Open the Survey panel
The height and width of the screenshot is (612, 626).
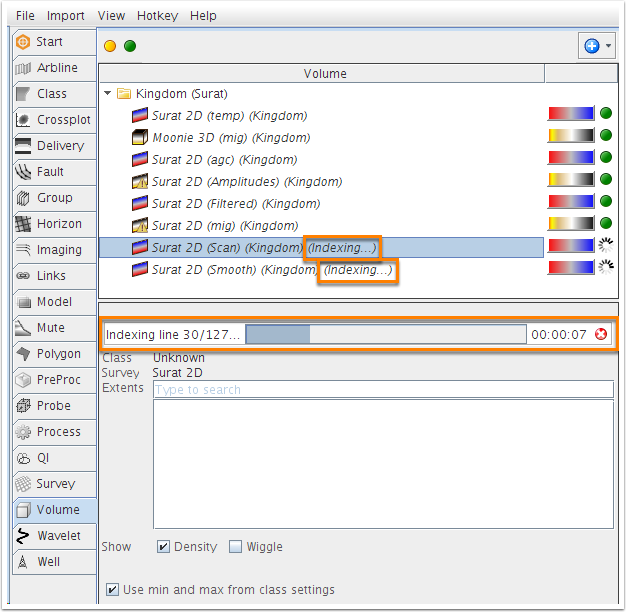pos(54,484)
